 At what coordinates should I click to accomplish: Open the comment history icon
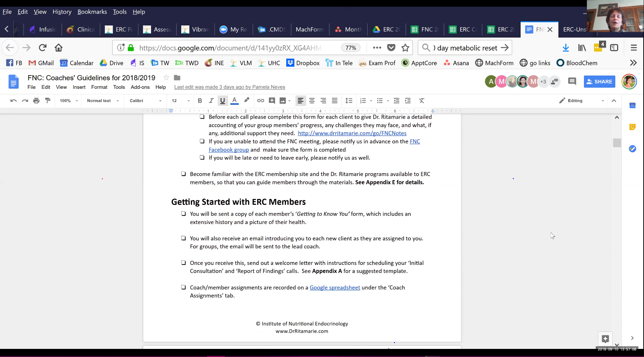pos(572,81)
